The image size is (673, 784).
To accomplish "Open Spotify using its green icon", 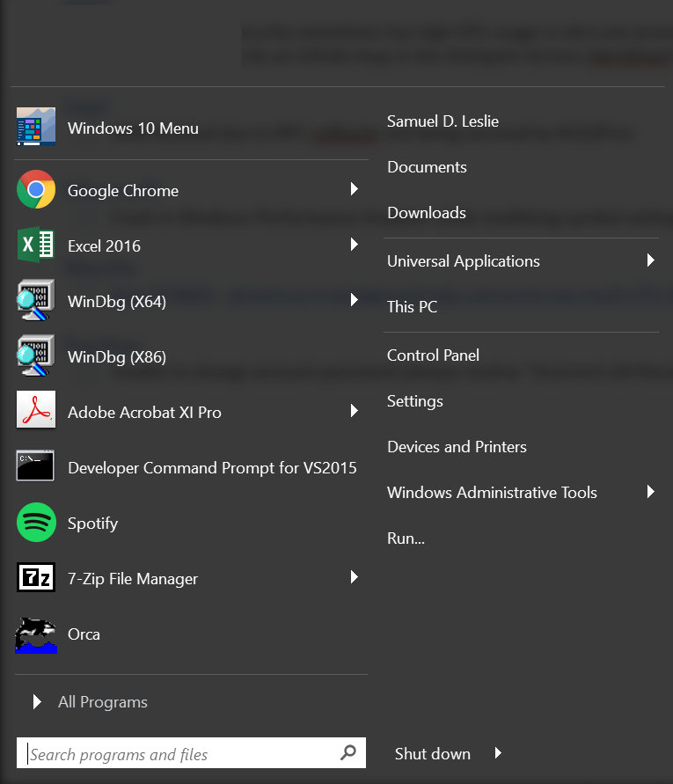I will pos(36,523).
